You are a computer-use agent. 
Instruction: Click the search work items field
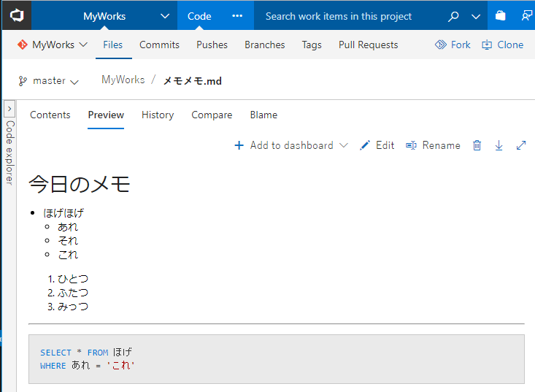click(x=343, y=16)
